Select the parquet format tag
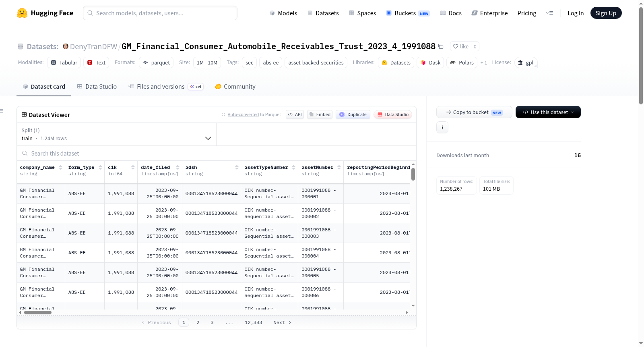The image size is (644, 347). (x=156, y=62)
